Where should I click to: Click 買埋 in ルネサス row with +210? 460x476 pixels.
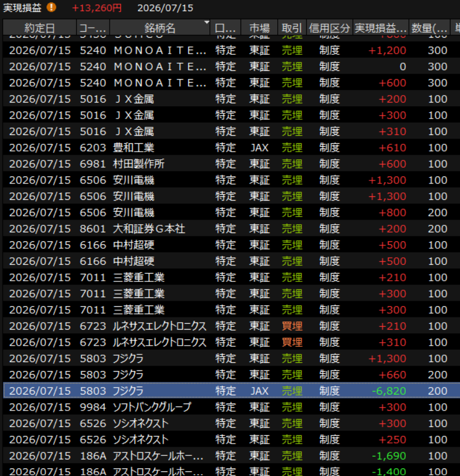(292, 326)
